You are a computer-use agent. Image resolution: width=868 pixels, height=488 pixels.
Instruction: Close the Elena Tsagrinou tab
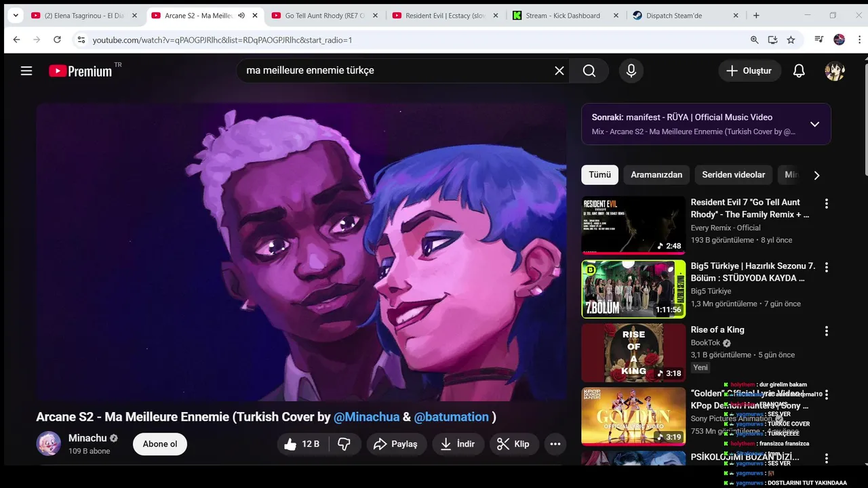point(134,16)
